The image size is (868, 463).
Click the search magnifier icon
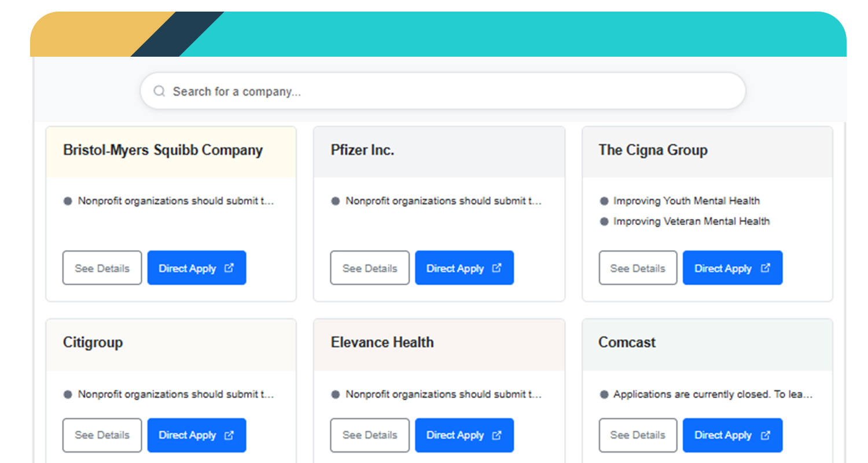coord(159,91)
